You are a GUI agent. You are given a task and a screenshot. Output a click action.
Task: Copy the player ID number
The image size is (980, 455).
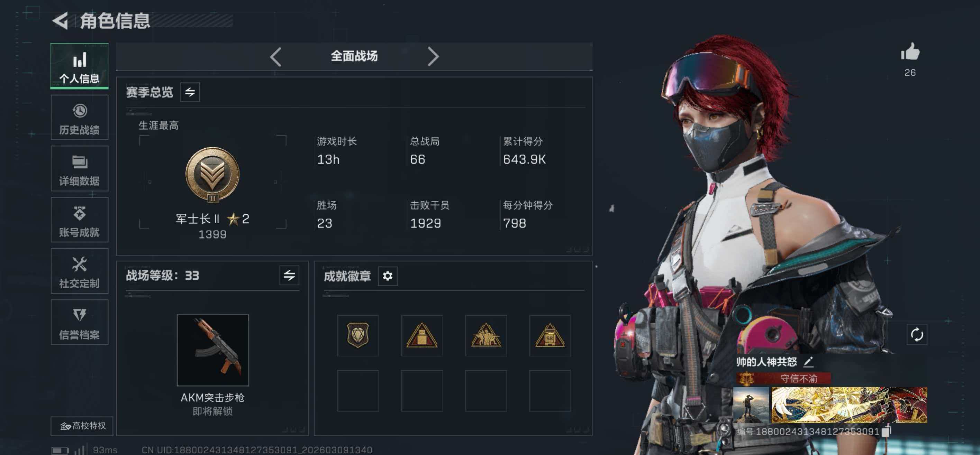coord(887,431)
